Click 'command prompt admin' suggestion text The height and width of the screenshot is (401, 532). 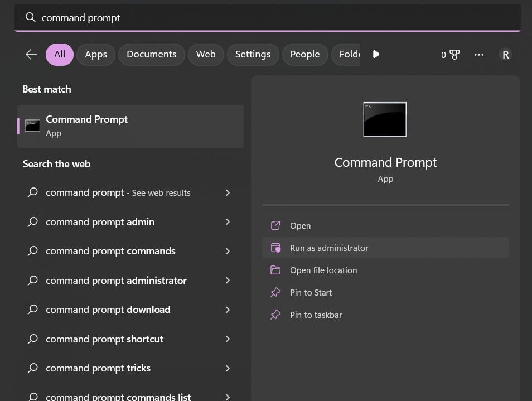pos(100,222)
